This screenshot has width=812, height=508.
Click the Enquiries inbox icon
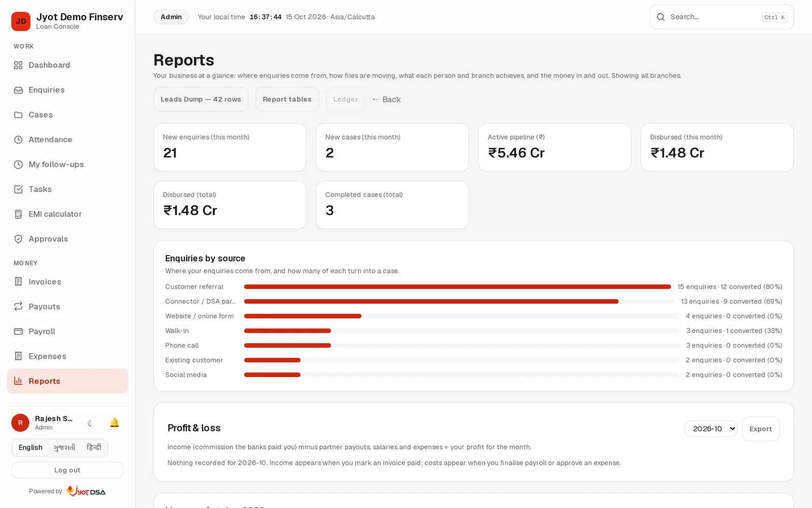click(x=18, y=90)
